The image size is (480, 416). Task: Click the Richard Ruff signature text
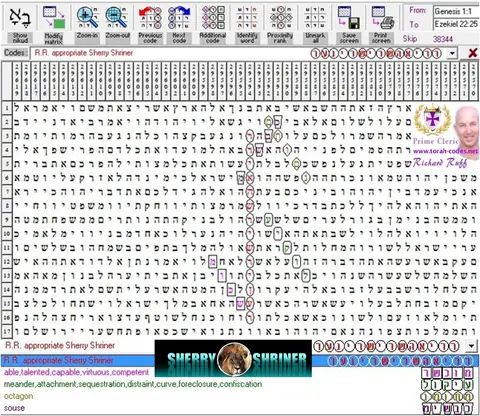tap(440, 162)
